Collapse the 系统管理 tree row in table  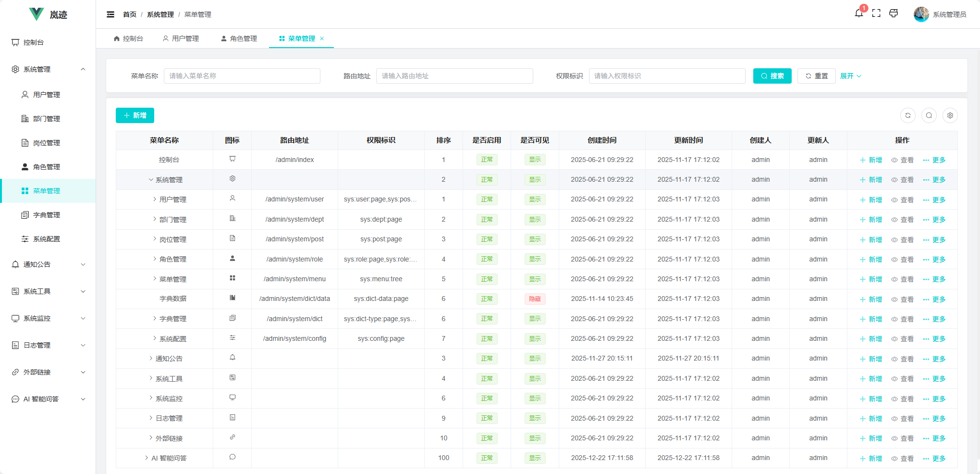150,179
